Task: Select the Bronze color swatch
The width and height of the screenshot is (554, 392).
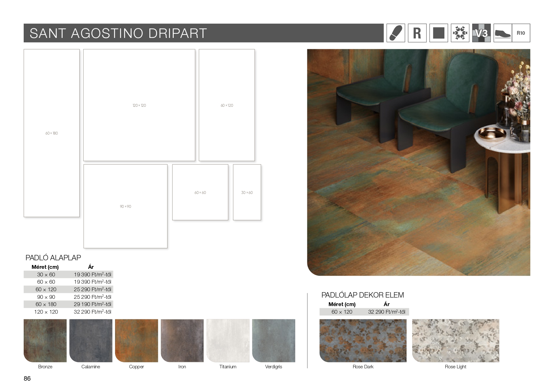Action: click(x=45, y=341)
